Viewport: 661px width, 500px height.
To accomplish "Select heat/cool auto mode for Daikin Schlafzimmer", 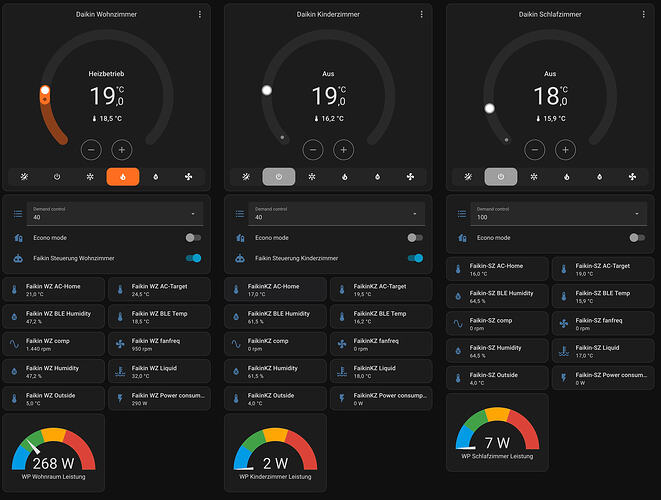I will click(468, 177).
